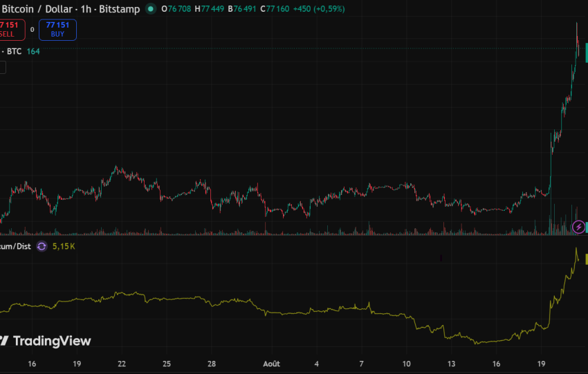Click the blue BUY 77 151 button
The width and height of the screenshot is (588, 374).
(57, 30)
